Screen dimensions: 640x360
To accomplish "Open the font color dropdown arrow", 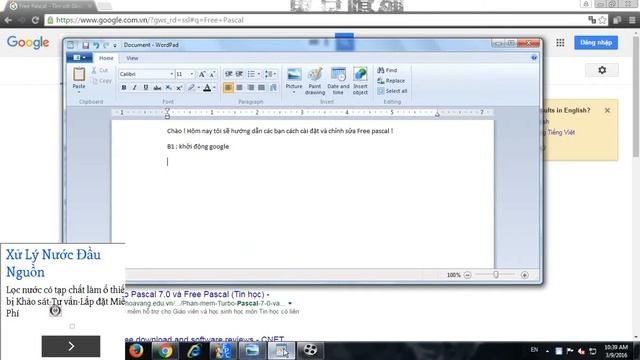I will tap(214, 87).
